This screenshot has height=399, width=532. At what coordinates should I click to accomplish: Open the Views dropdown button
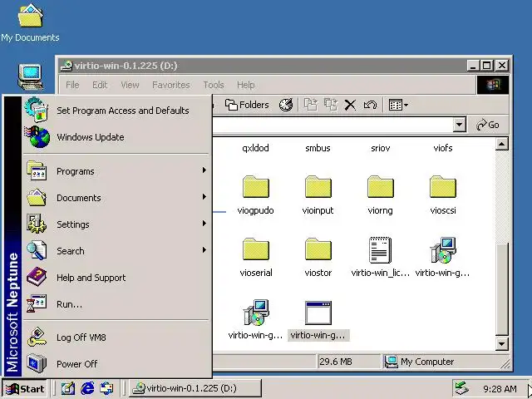(398, 105)
